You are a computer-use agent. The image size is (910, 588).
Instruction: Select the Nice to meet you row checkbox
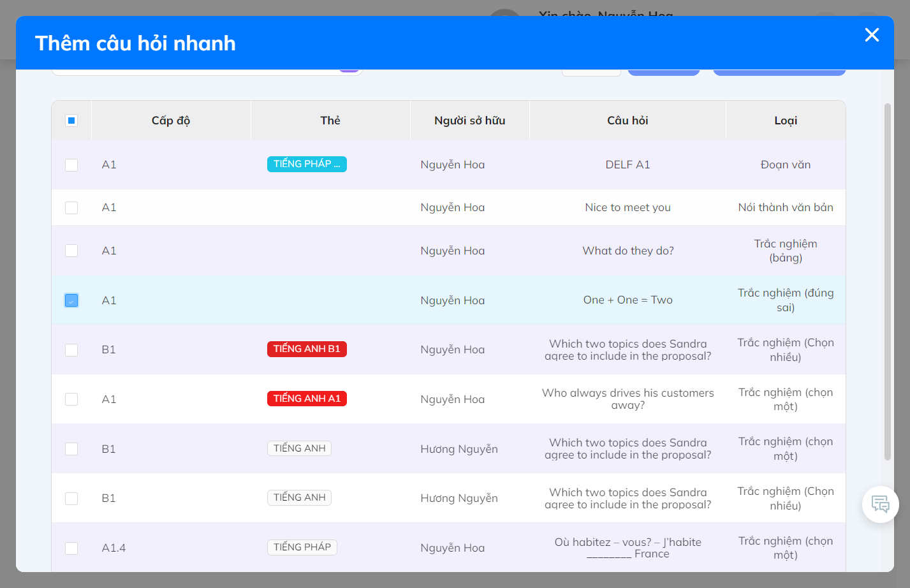[x=71, y=208]
